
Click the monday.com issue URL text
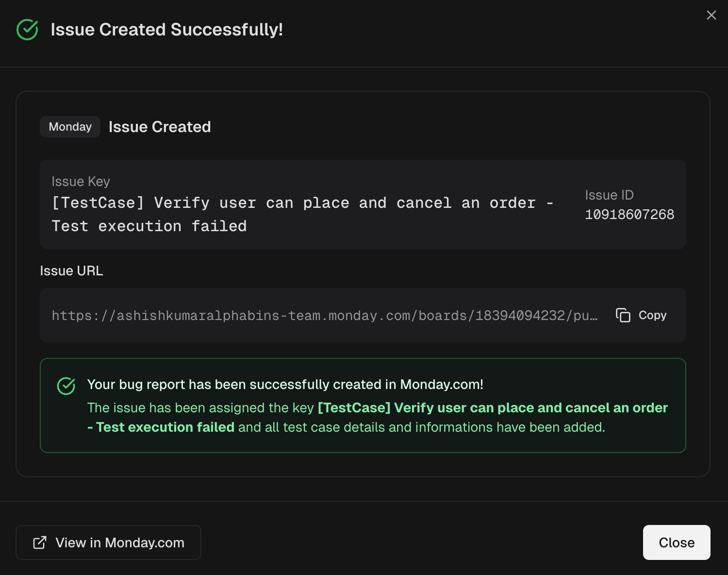[324, 316]
